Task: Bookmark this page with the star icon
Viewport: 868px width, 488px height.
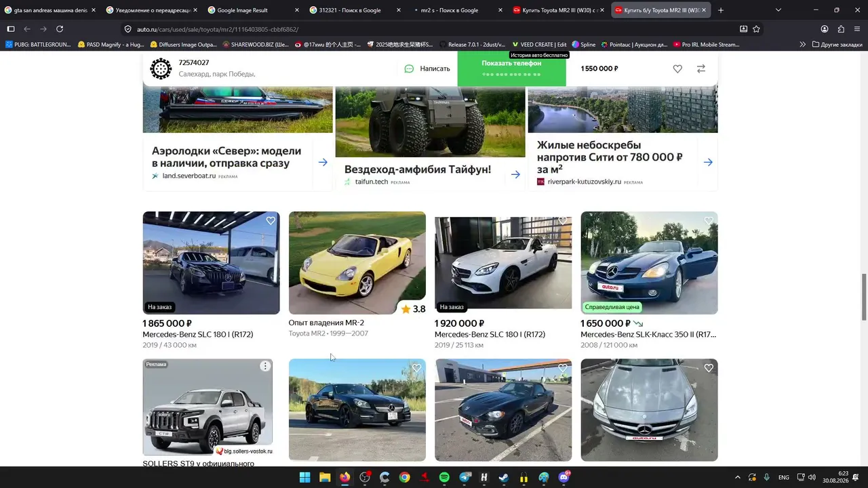Action: (756, 29)
